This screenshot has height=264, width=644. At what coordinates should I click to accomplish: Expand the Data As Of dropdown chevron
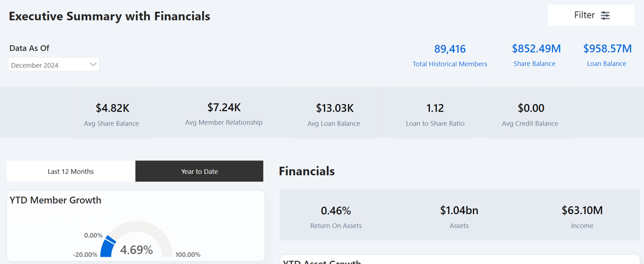[93, 64]
